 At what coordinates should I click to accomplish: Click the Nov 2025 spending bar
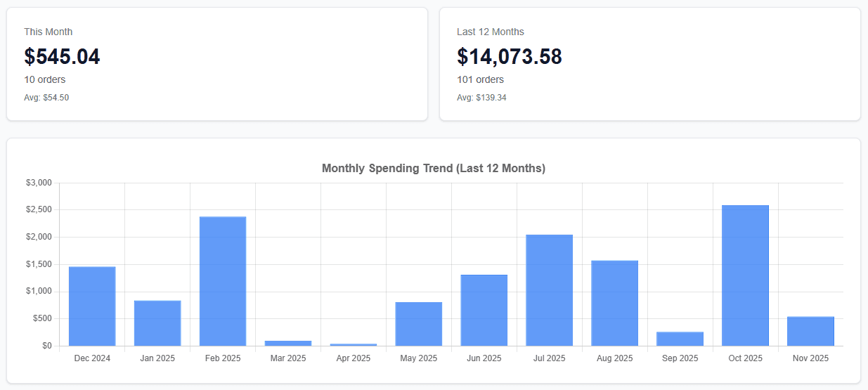tap(811, 331)
